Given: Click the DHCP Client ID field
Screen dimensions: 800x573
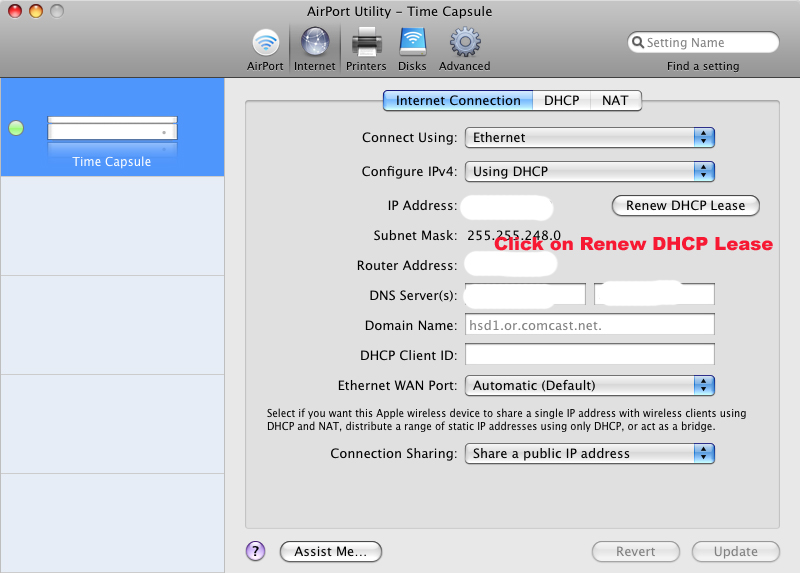Looking at the screenshot, I should [x=590, y=354].
